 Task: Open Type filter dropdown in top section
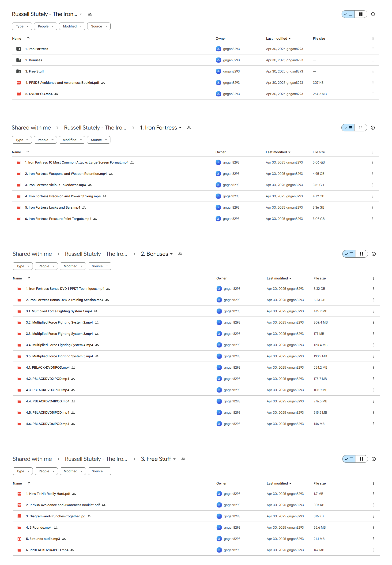pos(22,26)
